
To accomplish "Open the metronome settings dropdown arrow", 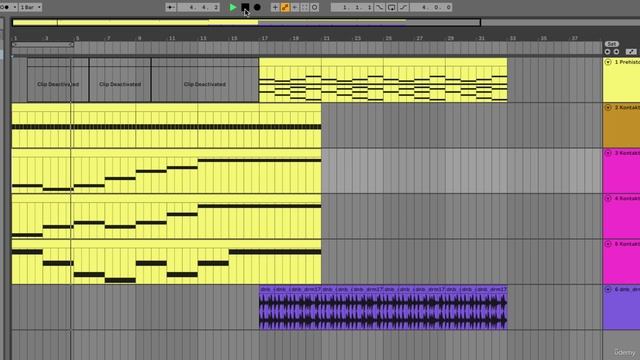I will [15, 7].
